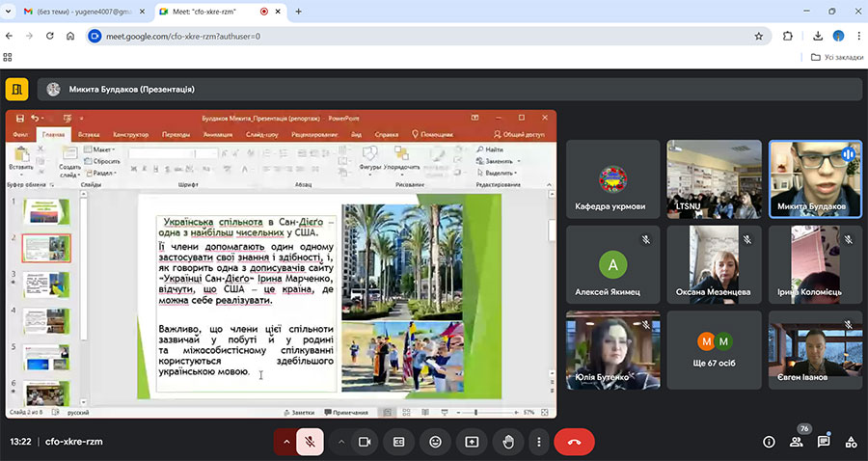Send an emoji reaction

(435, 441)
